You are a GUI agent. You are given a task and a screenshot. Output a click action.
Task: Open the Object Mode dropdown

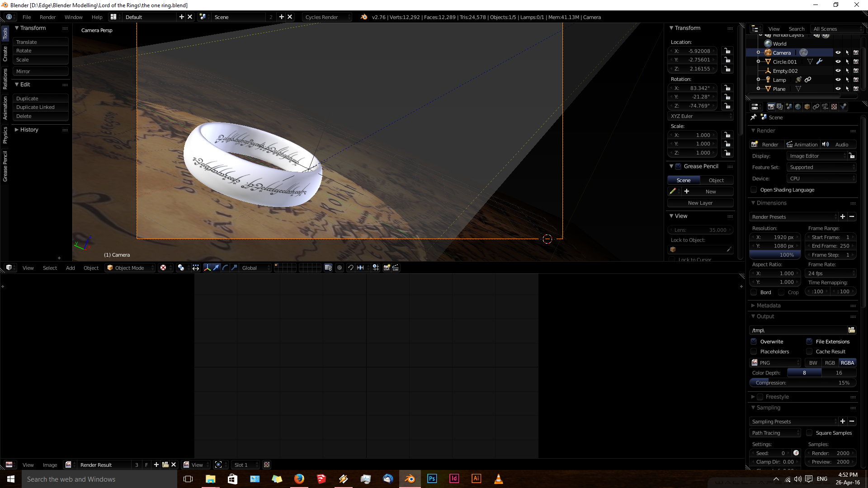click(x=130, y=267)
